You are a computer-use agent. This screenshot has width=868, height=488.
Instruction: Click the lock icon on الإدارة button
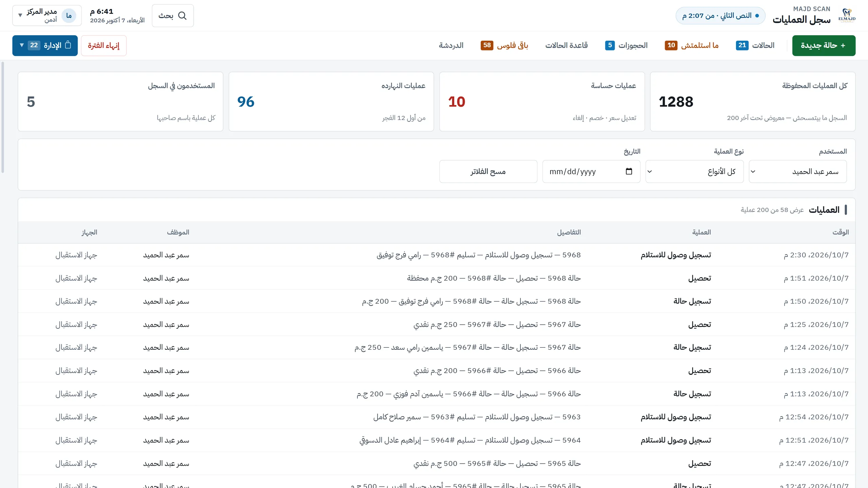click(68, 45)
